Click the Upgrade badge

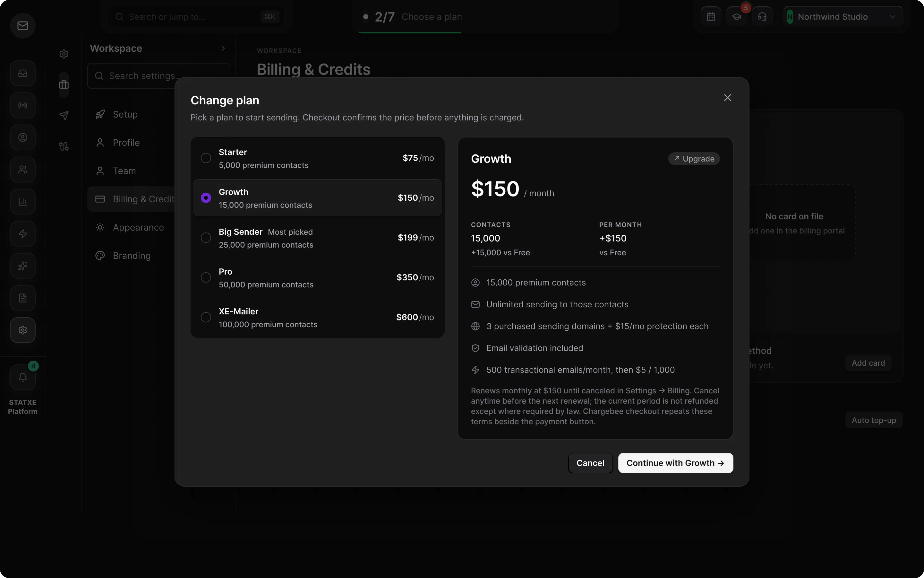[694, 159]
